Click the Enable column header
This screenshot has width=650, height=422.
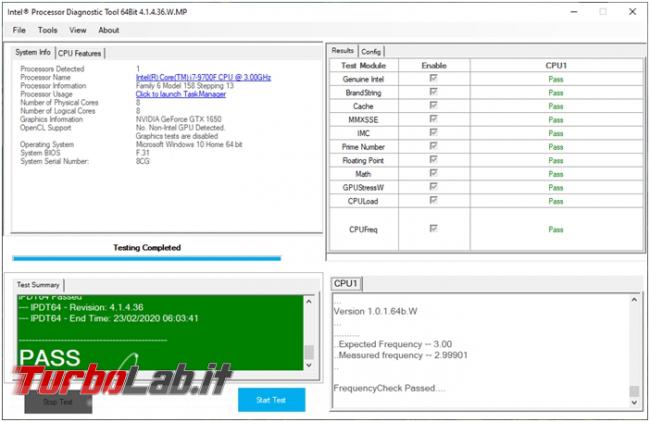434,65
